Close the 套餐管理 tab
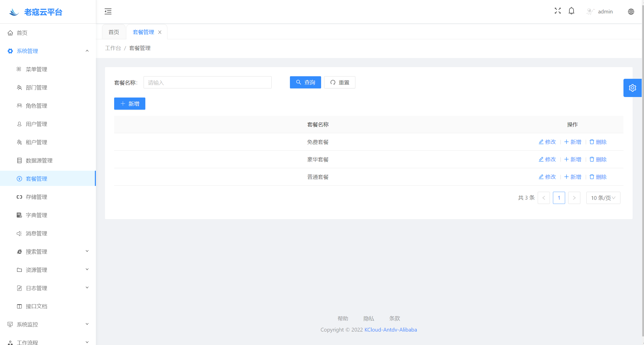This screenshot has height=345, width=644. (160, 32)
